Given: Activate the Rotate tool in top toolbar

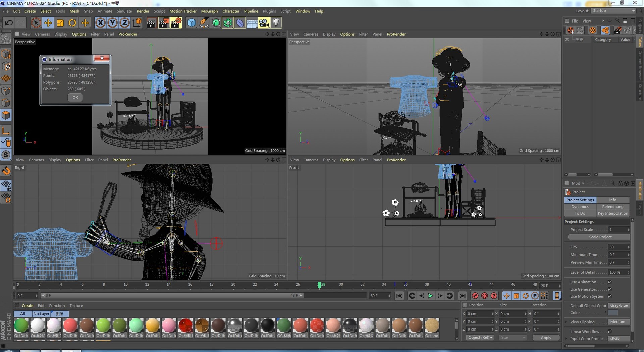Looking at the screenshot, I should click(x=72, y=23).
